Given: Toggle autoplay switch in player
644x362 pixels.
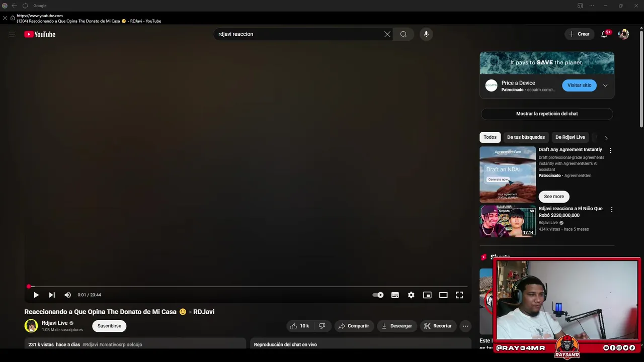Looking at the screenshot, I should tap(378, 295).
